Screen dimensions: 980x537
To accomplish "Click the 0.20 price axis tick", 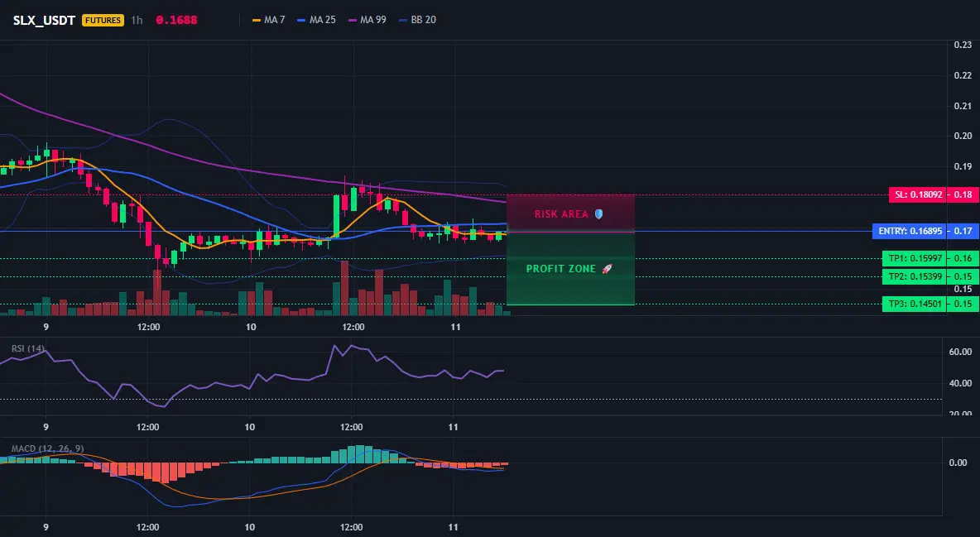I will (x=963, y=137).
